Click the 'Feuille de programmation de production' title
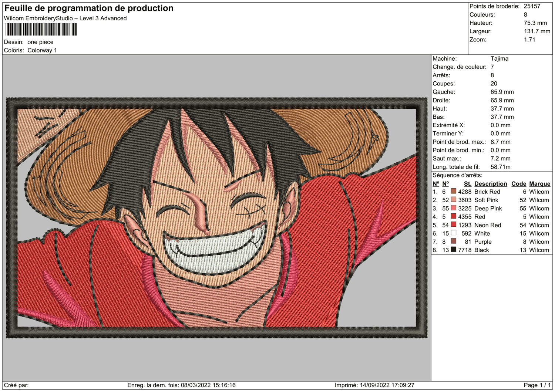This screenshot has width=555, height=392. click(89, 8)
